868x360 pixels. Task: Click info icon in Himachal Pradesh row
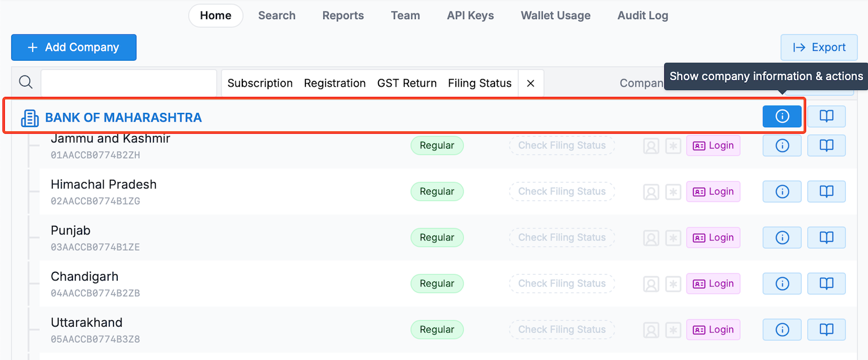[x=782, y=191]
